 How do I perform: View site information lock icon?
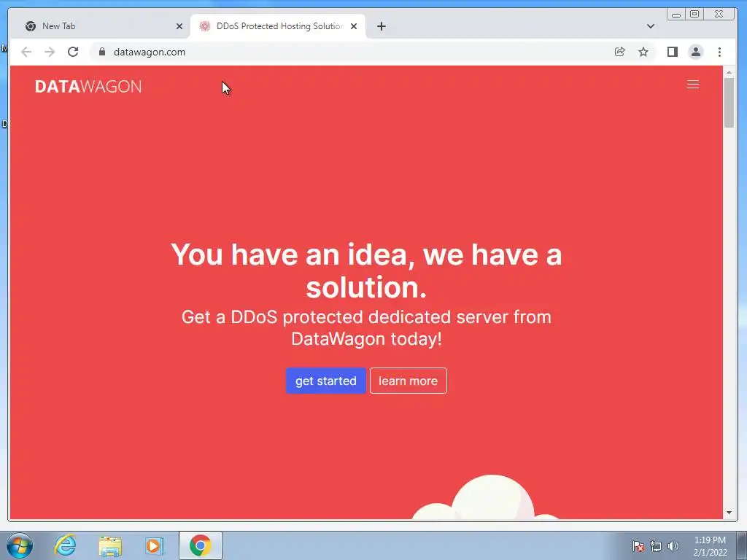[102, 52]
